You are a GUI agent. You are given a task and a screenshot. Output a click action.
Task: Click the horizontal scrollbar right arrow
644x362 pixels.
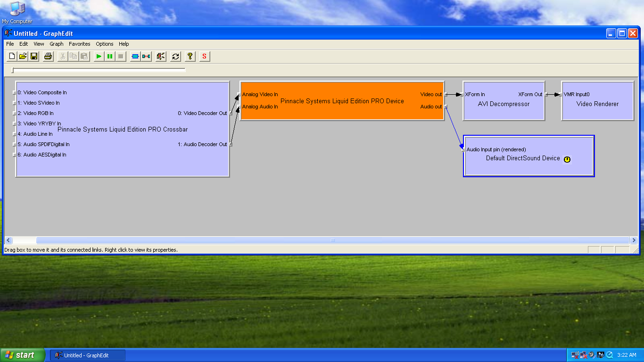634,240
